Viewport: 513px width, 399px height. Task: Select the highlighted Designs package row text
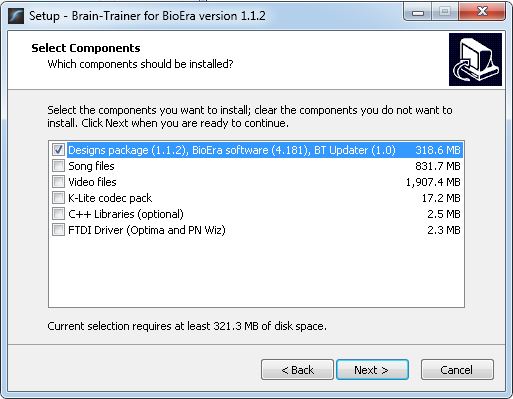pyautogui.click(x=232, y=150)
